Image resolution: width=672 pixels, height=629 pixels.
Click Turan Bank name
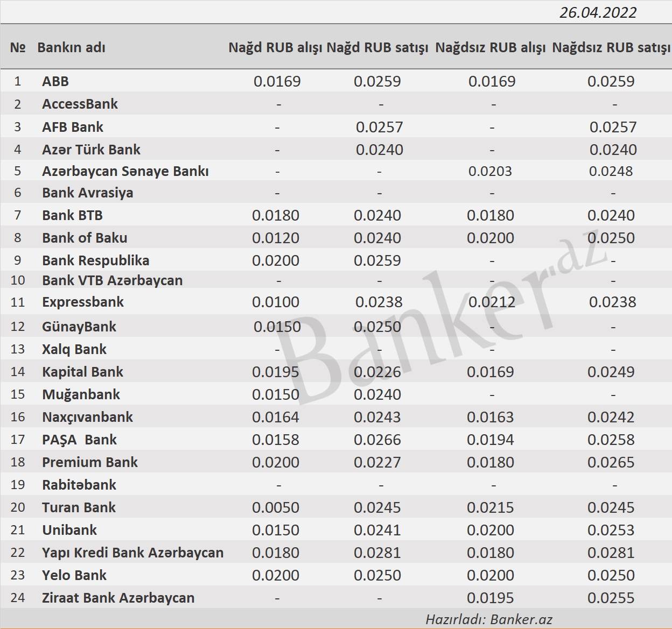tap(79, 507)
